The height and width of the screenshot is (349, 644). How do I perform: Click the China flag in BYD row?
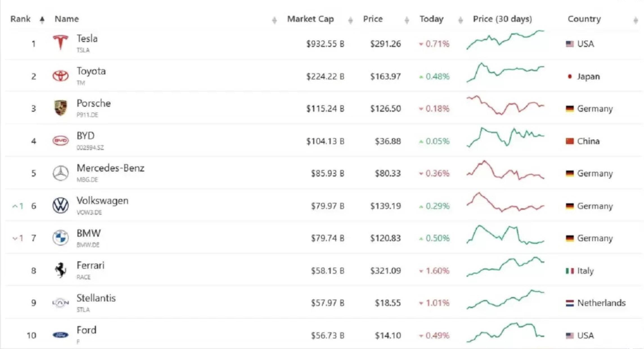570,141
